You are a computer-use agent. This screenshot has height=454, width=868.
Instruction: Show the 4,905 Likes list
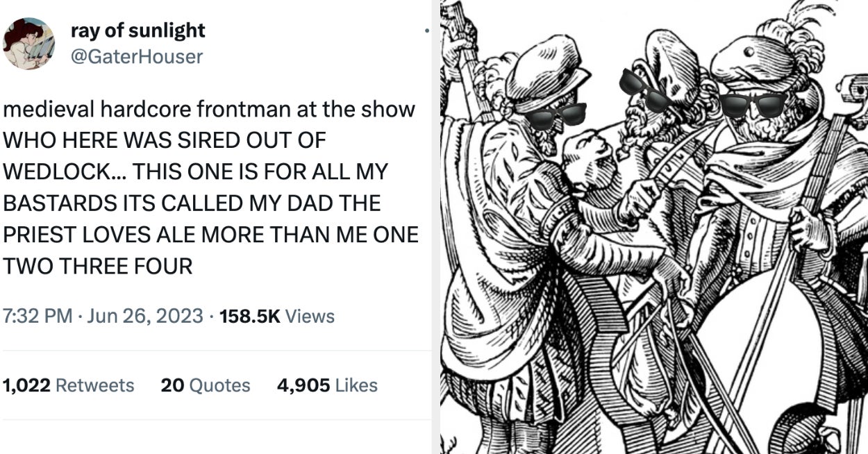click(x=327, y=385)
